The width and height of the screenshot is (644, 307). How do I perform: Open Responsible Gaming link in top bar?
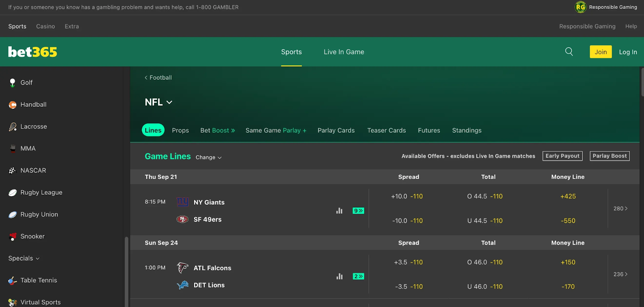(587, 26)
